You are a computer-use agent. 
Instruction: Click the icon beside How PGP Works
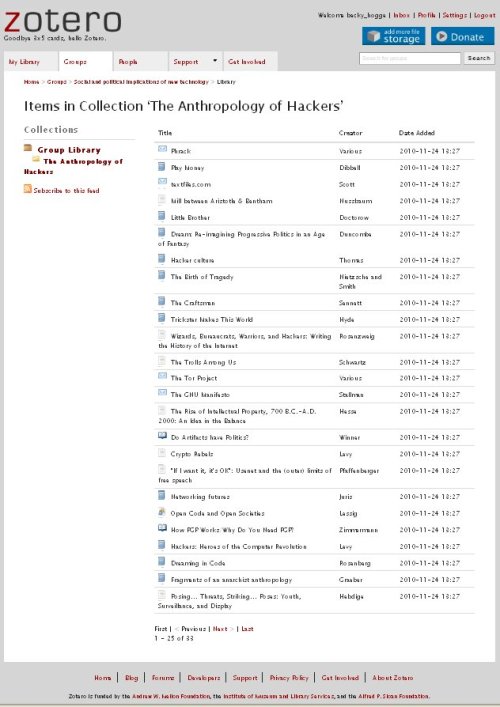point(162,528)
